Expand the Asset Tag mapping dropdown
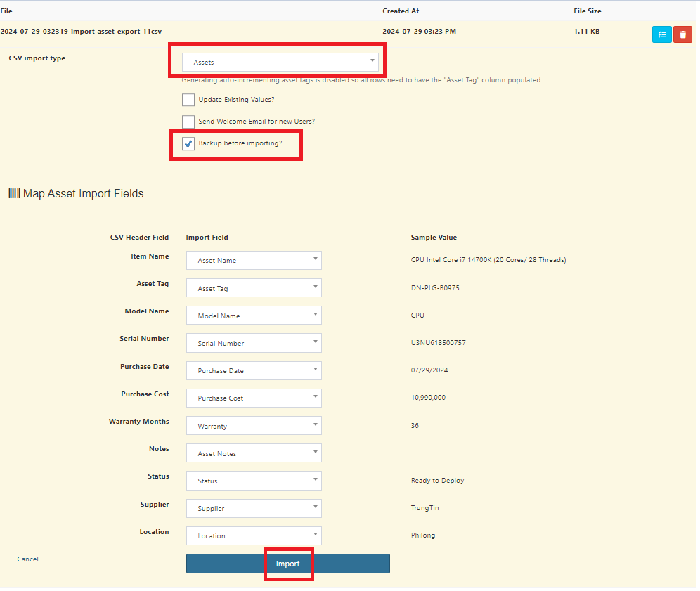The height and width of the screenshot is (591, 700). 254,288
